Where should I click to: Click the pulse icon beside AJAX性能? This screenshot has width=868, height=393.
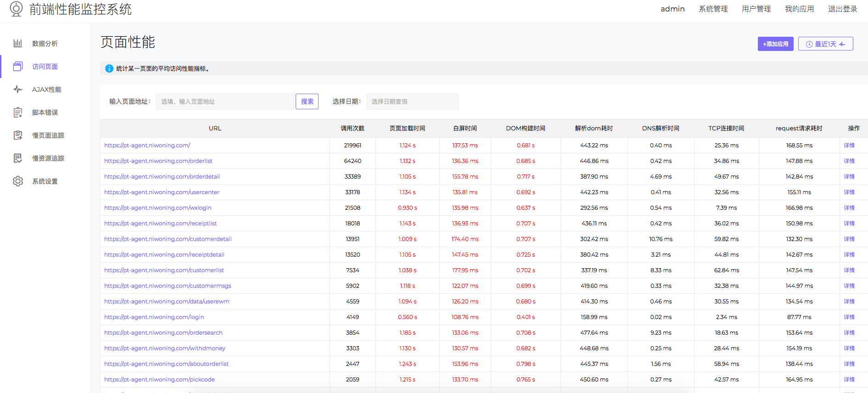tap(18, 89)
